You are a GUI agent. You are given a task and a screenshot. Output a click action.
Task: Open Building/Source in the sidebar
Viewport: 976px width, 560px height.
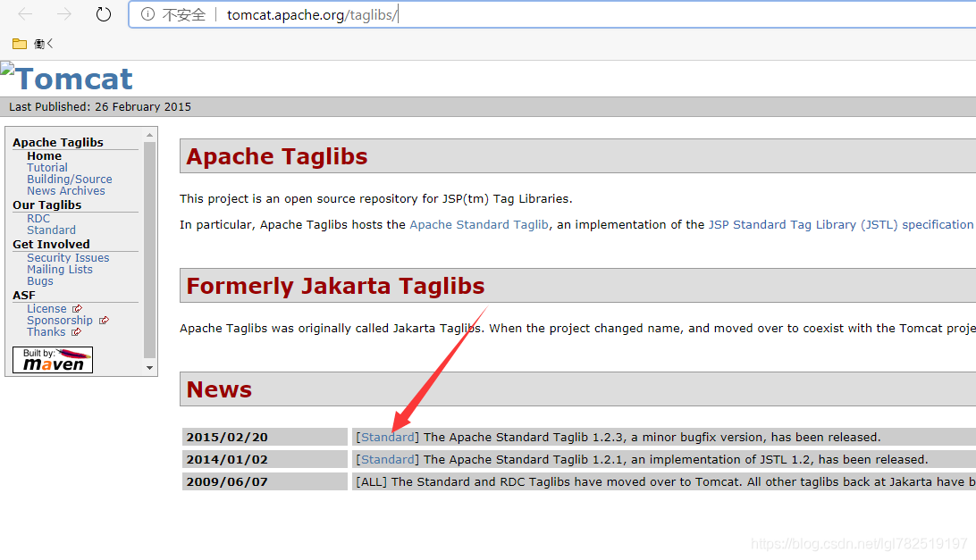pos(70,180)
